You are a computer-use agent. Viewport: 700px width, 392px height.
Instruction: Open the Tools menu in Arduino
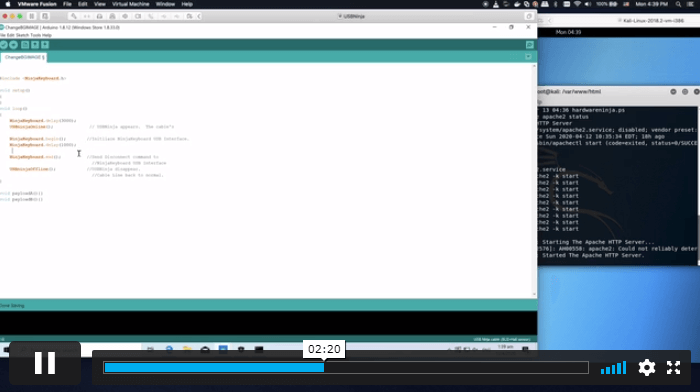35,35
